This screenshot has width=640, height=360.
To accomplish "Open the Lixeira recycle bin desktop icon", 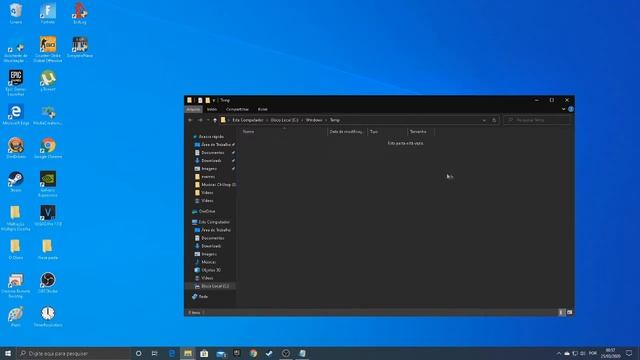I will 16,13.
